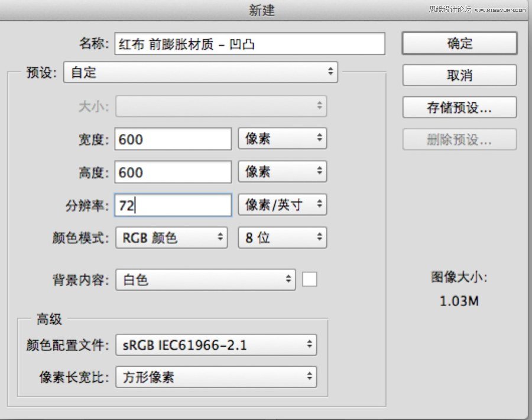Click the 存储预设... button
Viewport: 532px width, 420px height.
[x=459, y=108]
